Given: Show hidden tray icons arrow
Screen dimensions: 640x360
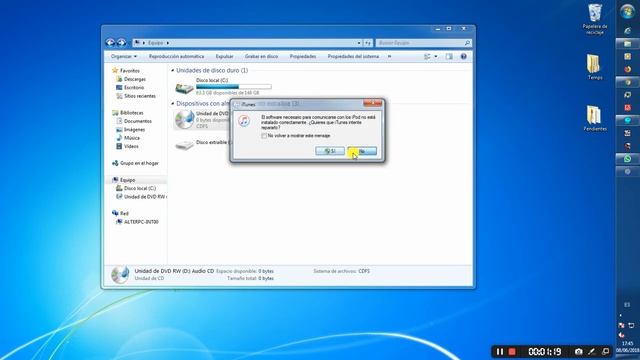Looking at the screenshot, I should [621, 315].
